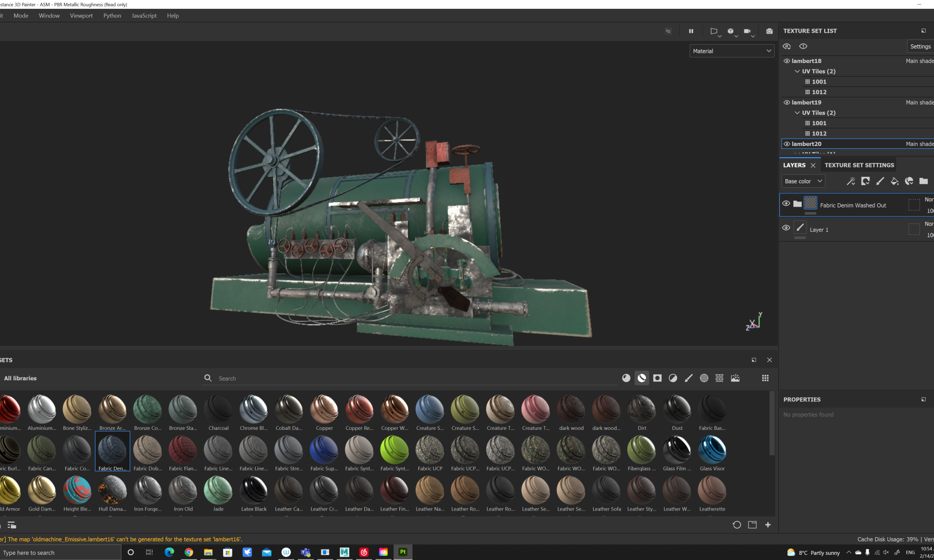Open the Base color channel dropdown
Screen dimensions: 934x560
[x=803, y=181]
